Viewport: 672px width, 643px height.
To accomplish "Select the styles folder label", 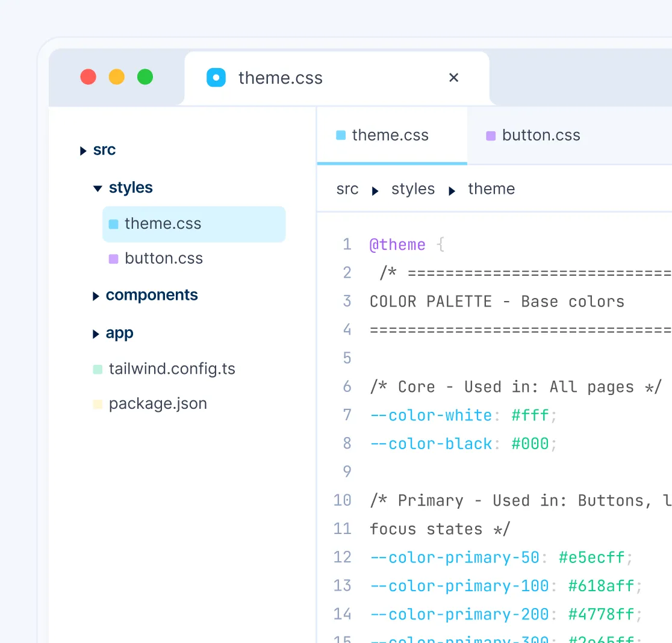I will [x=131, y=188].
